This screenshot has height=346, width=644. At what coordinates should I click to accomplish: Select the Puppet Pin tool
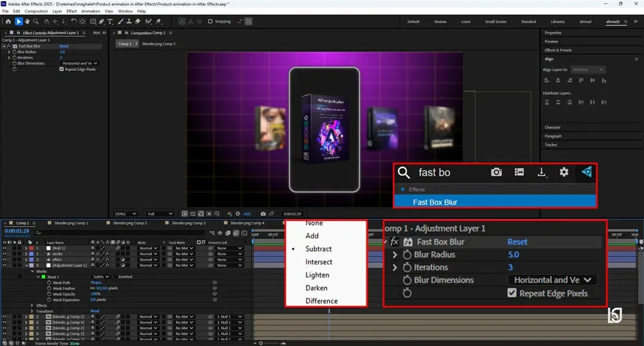[x=158, y=21]
